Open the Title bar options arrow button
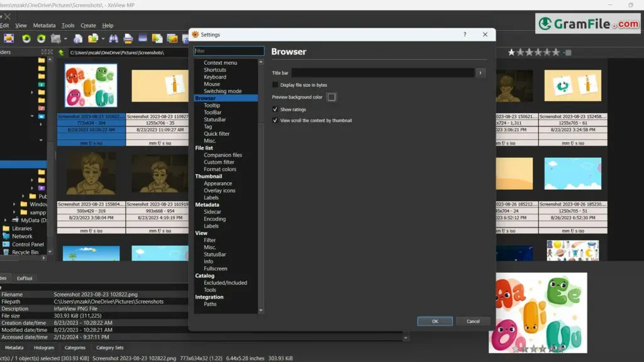This screenshot has height=362, width=644. tap(480, 73)
